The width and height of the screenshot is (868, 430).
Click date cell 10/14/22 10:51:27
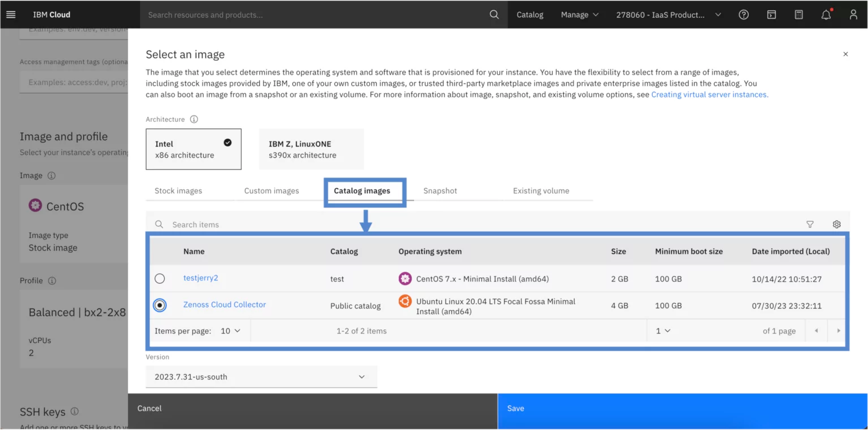coord(786,279)
